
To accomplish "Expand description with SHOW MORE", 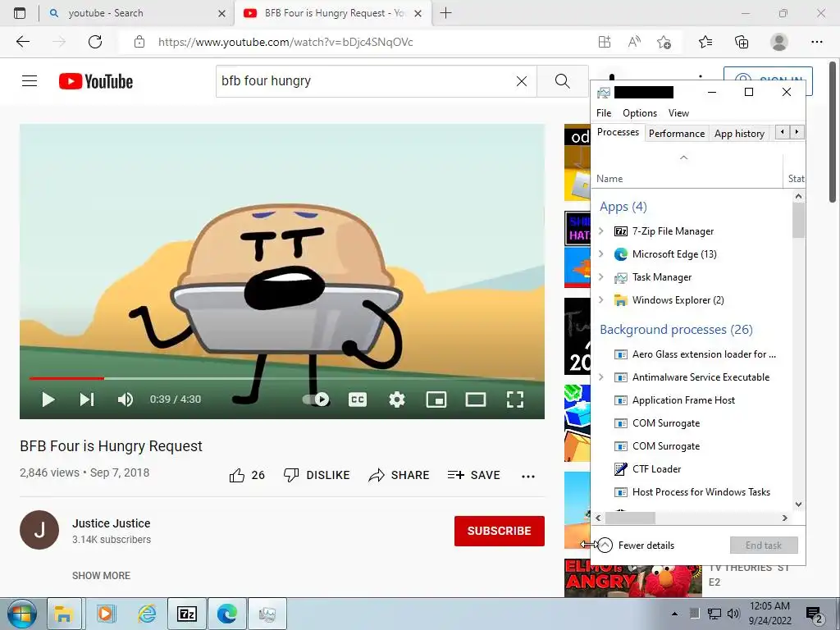I will pos(101,575).
